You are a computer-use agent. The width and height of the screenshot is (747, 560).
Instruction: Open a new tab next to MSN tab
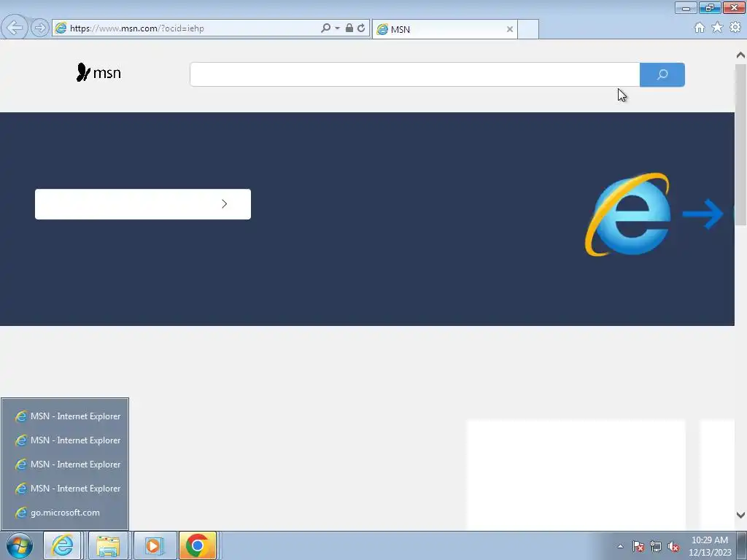[x=528, y=29]
